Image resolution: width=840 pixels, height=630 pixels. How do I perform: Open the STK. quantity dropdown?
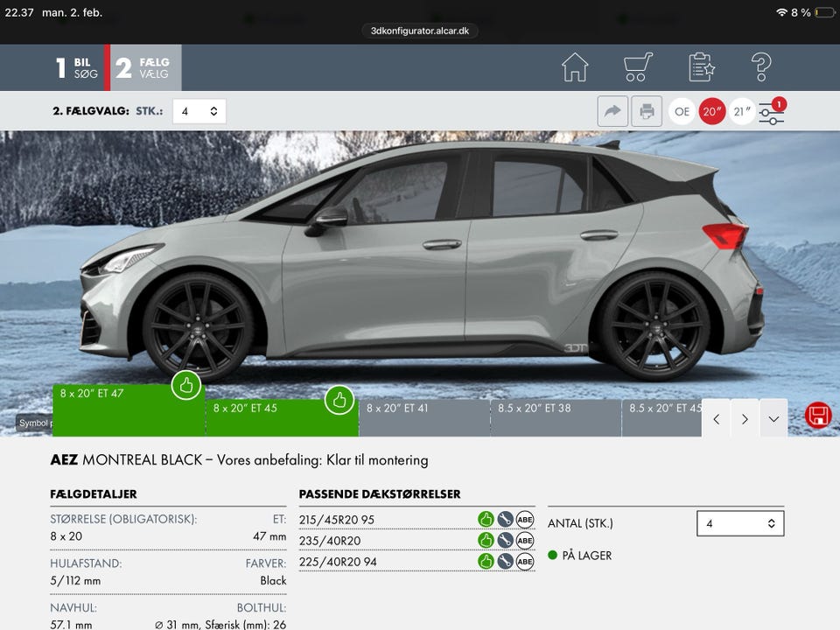point(199,111)
